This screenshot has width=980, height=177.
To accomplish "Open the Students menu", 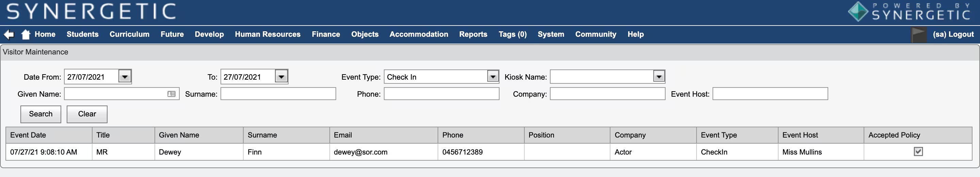I will [x=83, y=34].
